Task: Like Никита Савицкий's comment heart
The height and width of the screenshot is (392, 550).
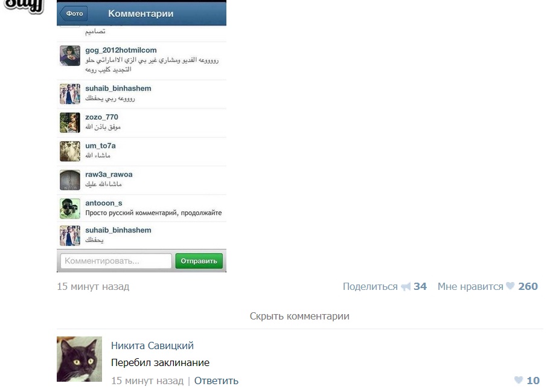Action: point(519,380)
